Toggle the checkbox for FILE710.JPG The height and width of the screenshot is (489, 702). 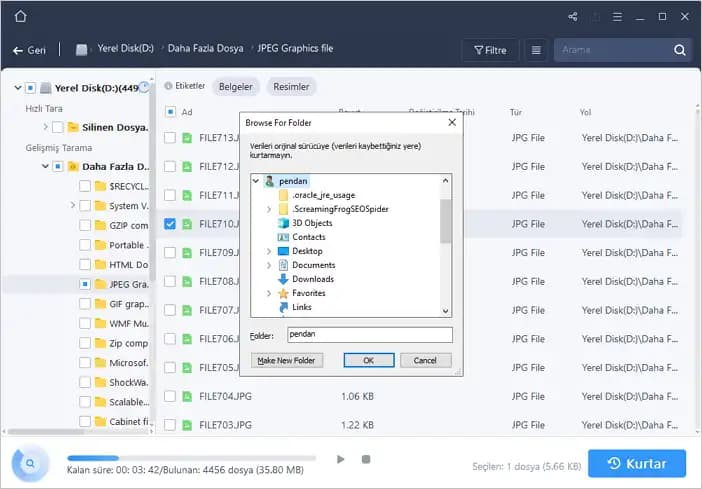pos(170,224)
